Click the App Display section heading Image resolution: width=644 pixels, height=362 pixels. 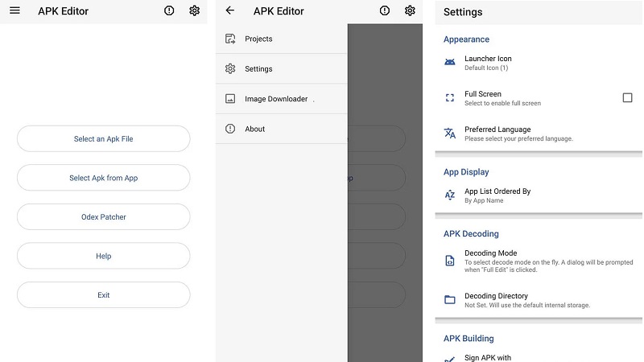[466, 172]
